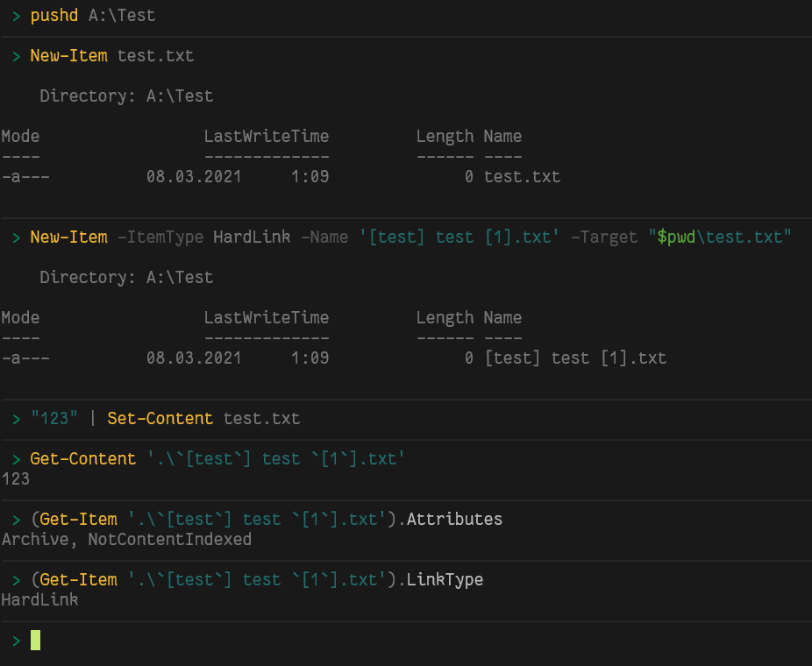Click the 'Get-Content' command text
The image size is (812, 666).
point(82,458)
